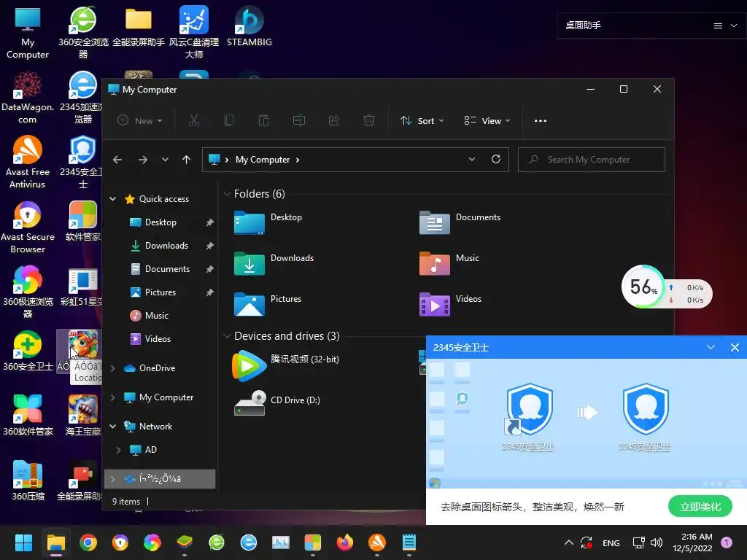747x560 pixels.
Task: Open the New dropdown in toolbar
Action: pos(140,120)
